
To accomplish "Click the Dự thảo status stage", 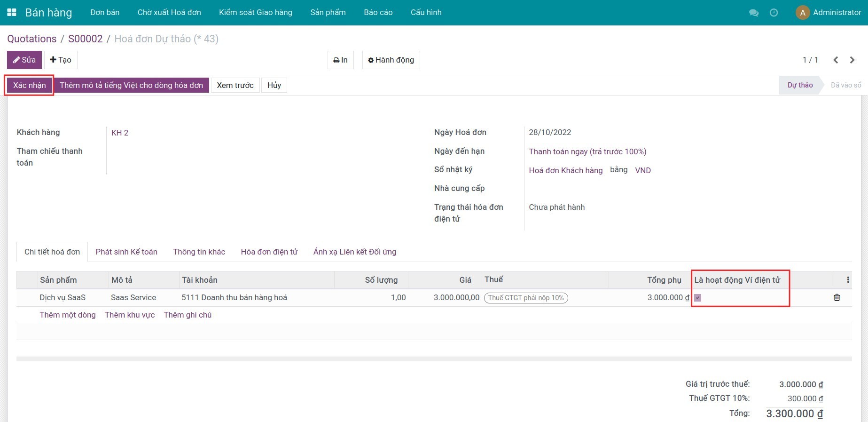I will point(799,85).
